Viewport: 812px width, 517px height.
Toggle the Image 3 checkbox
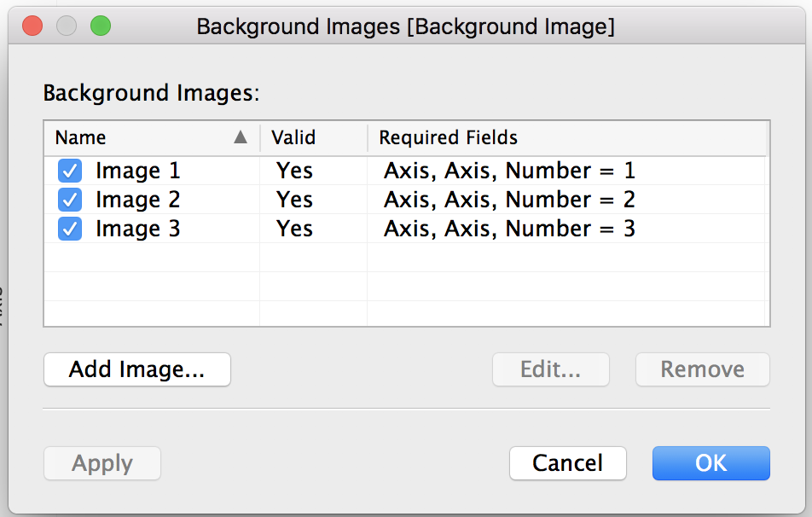pos(70,229)
